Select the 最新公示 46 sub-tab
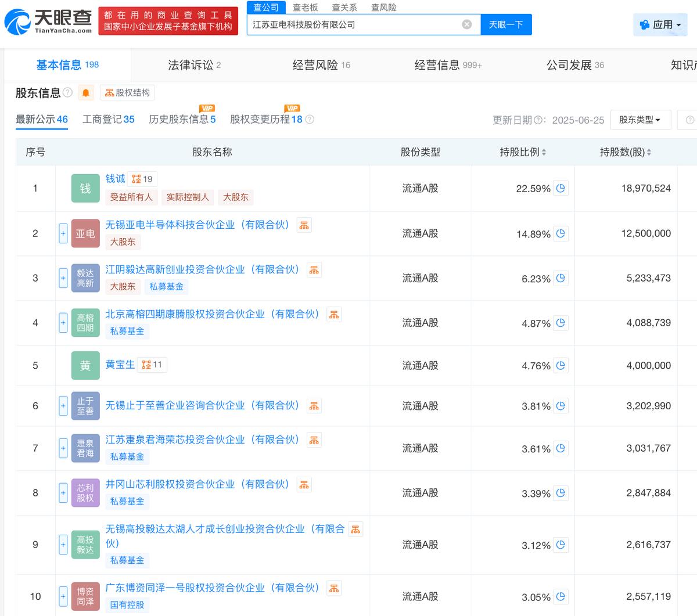This screenshot has width=697, height=616. [42, 120]
